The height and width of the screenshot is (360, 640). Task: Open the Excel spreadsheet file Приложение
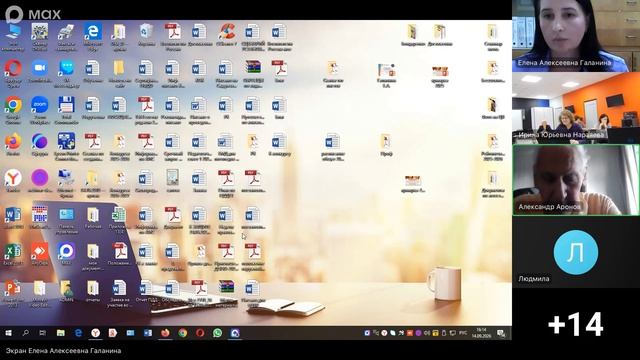pyautogui.click(x=119, y=220)
